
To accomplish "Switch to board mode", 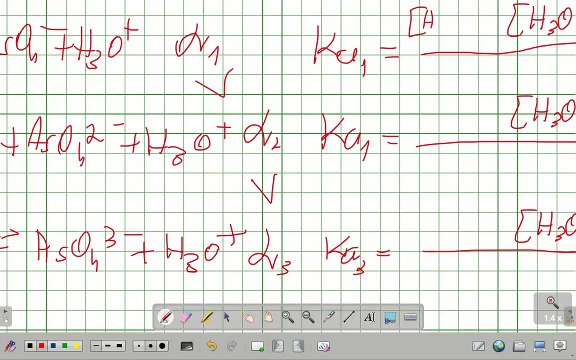I will pos(478,346).
